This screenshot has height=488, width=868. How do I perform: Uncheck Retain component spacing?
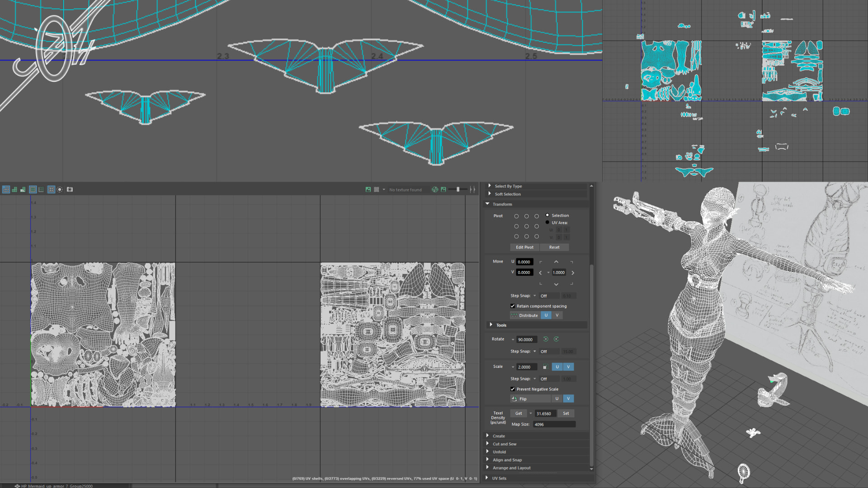pyautogui.click(x=513, y=306)
